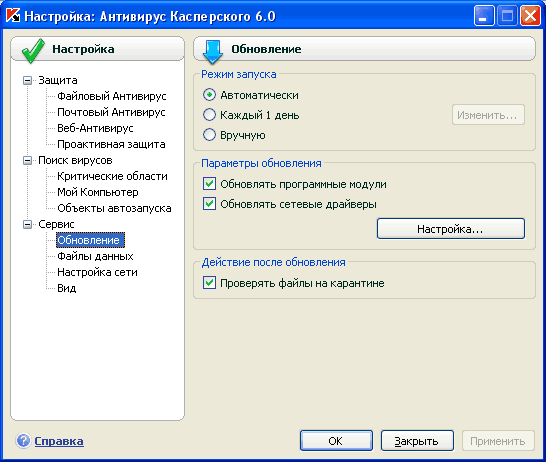Open Критические области scan settings
This screenshot has width=546, height=462.
coord(112,176)
